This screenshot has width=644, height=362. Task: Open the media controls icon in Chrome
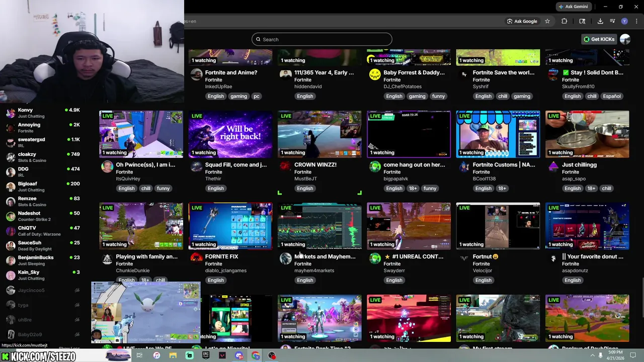(612, 21)
